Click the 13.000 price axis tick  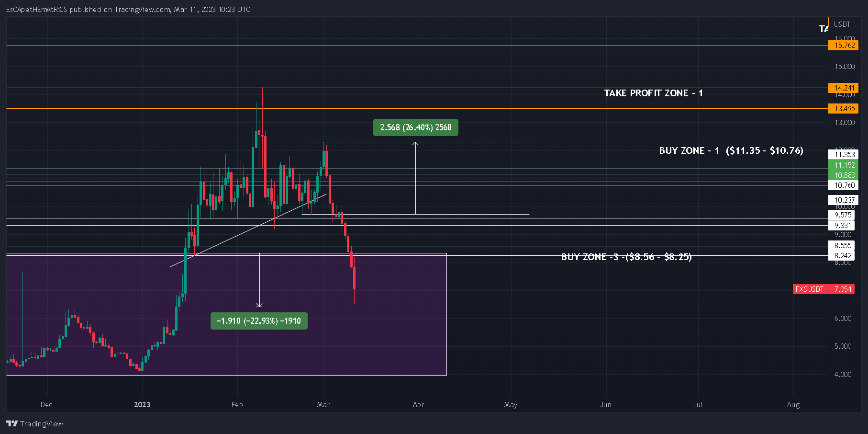pyautogui.click(x=845, y=123)
